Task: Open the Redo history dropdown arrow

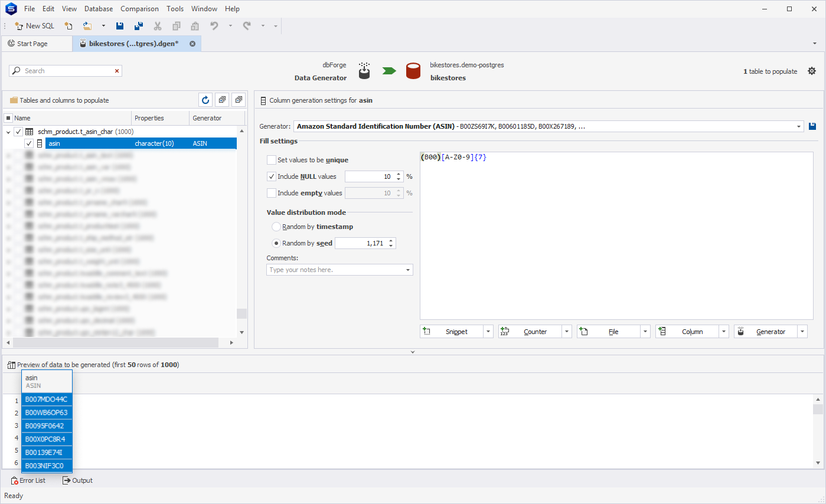Action: point(263,26)
